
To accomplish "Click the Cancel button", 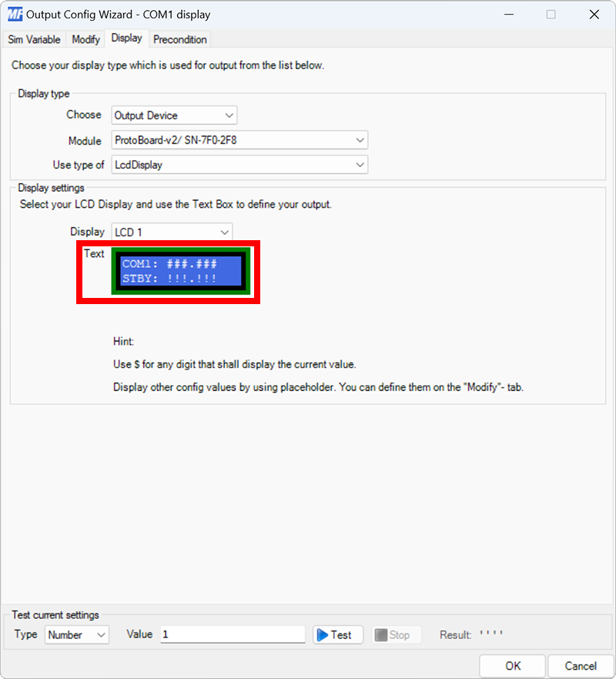I will pyautogui.click(x=581, y=666).
